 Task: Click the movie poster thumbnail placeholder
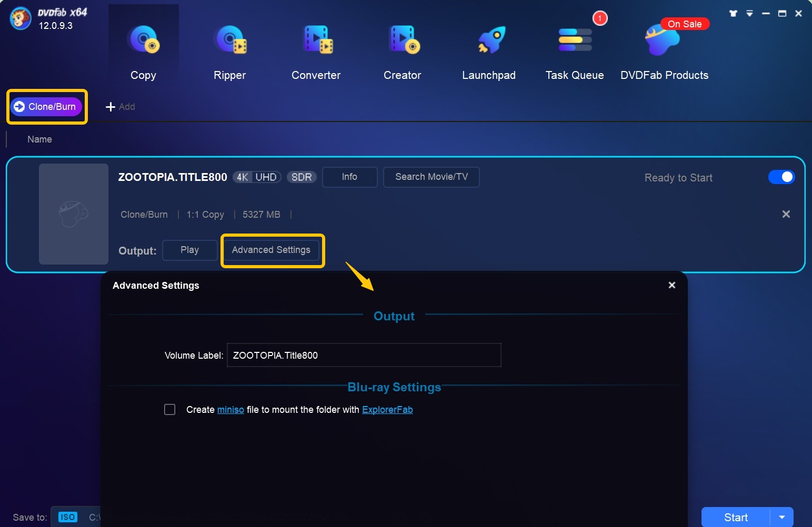74,214
